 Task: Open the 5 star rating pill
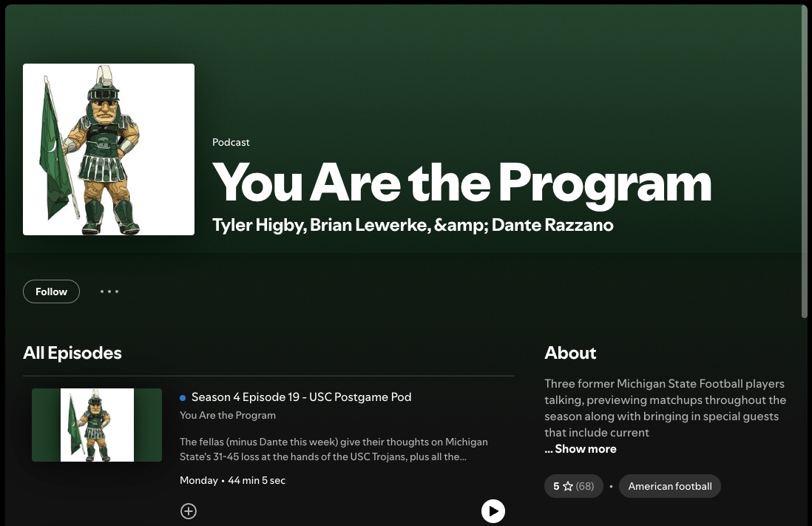click(573, 486)
